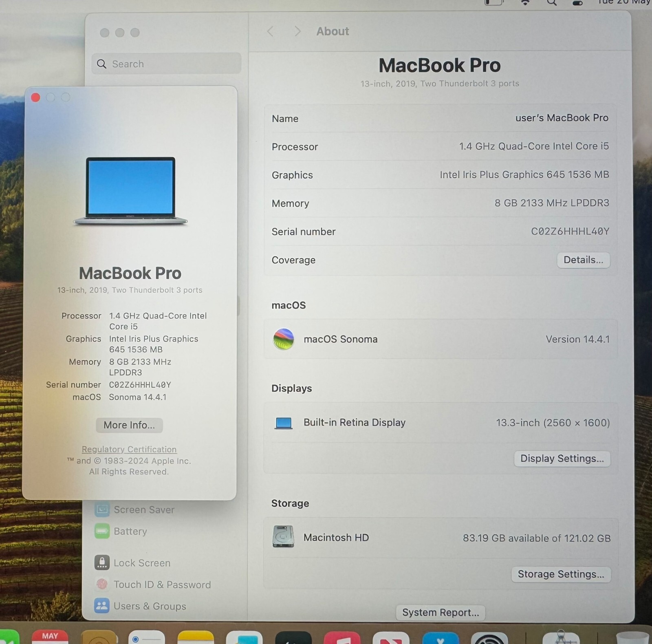The image size is (652, 644).
Task: Click the "Storage" section heading
Action: 290,503
